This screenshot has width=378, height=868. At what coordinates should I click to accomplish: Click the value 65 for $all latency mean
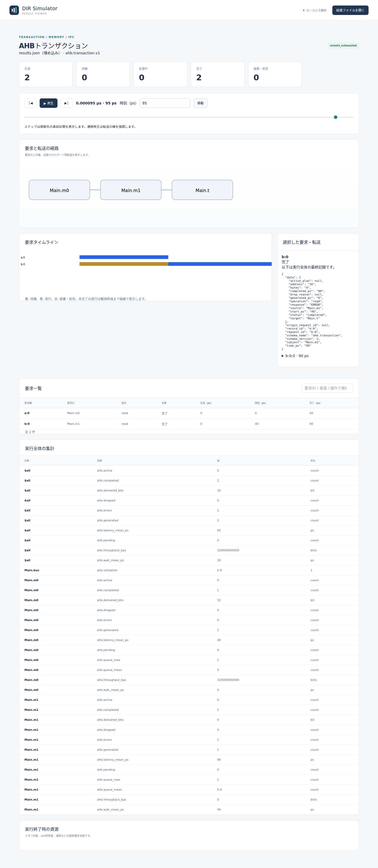219,530
